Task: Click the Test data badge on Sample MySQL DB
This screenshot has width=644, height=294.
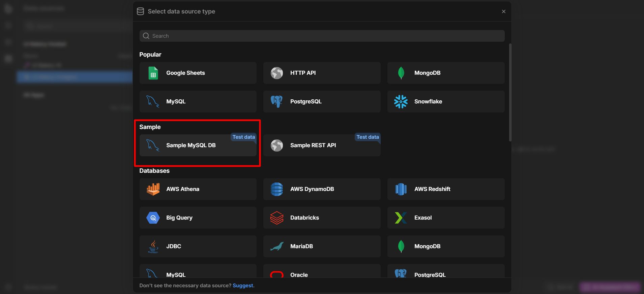Action: (243, 137)
